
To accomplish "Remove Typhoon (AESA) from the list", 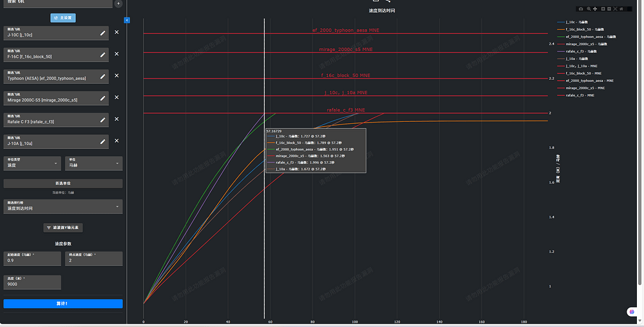I will click(117, 75).
